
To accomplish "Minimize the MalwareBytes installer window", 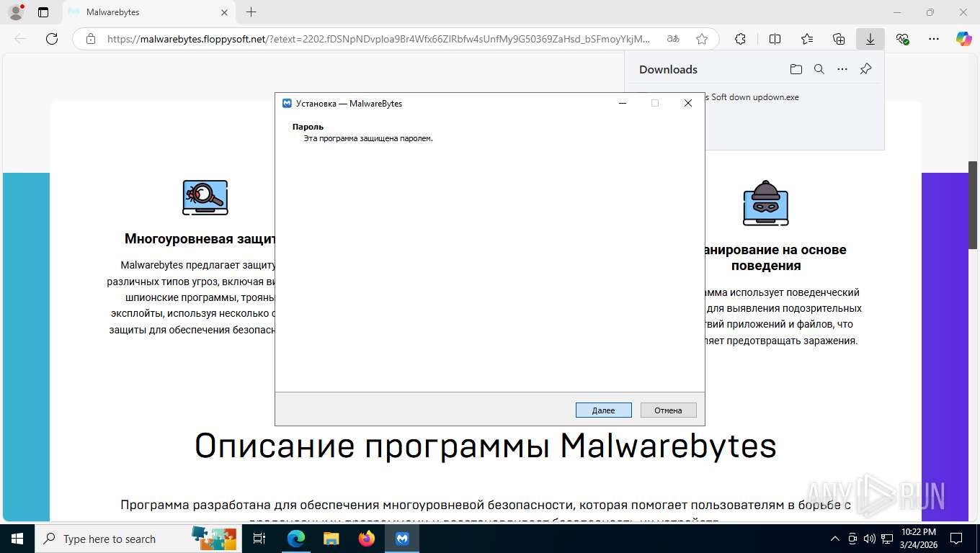I will coord(622,103).
